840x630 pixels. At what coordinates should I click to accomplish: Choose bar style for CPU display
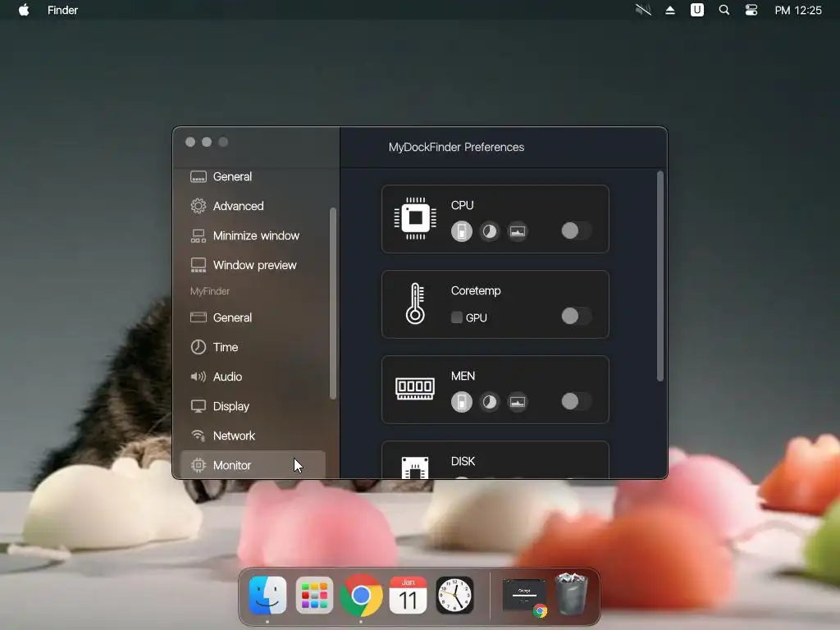461,231
